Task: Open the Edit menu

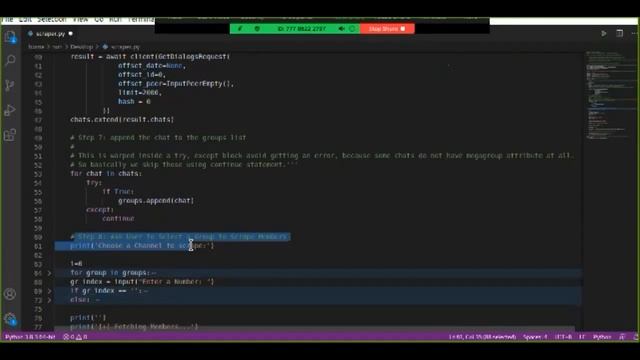Action: [25, 20]
